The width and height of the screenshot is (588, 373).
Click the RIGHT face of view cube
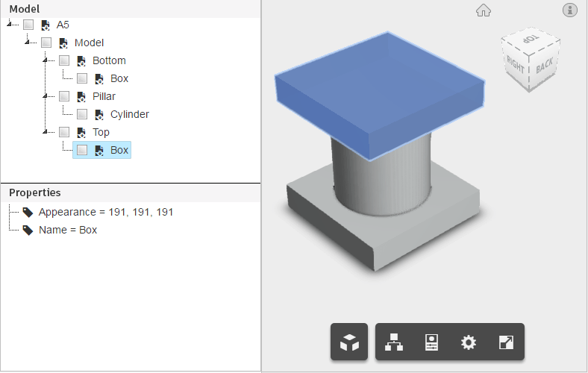(x=516, y=65)
